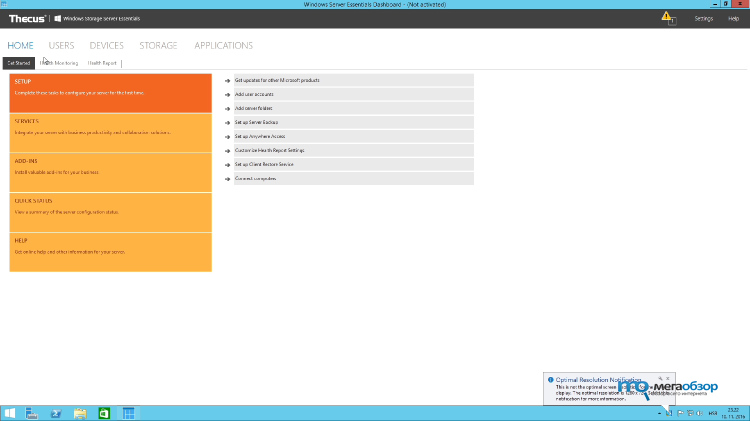Open Set up Client Restore Service task
The image size is (750, 421).
pos(353,164)
